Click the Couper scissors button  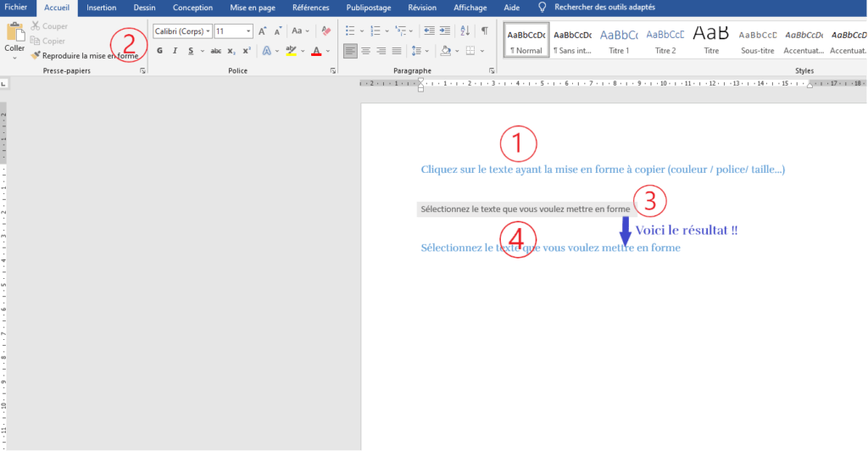[x=49, y=26]
